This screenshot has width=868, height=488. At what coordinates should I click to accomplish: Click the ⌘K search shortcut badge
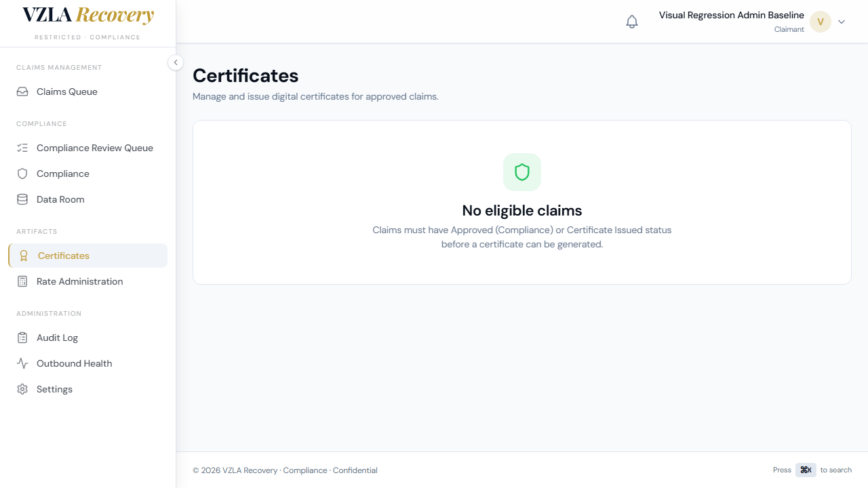point(806,470)
